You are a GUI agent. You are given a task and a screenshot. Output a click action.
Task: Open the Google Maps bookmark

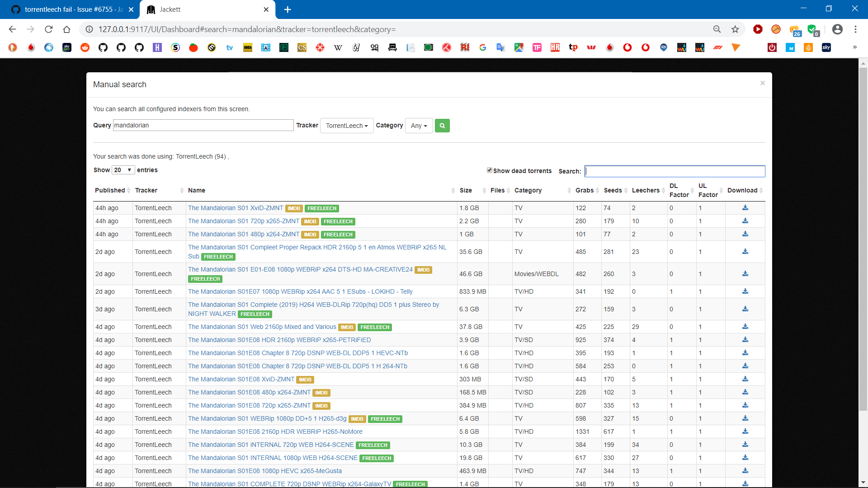coord(519,47)
